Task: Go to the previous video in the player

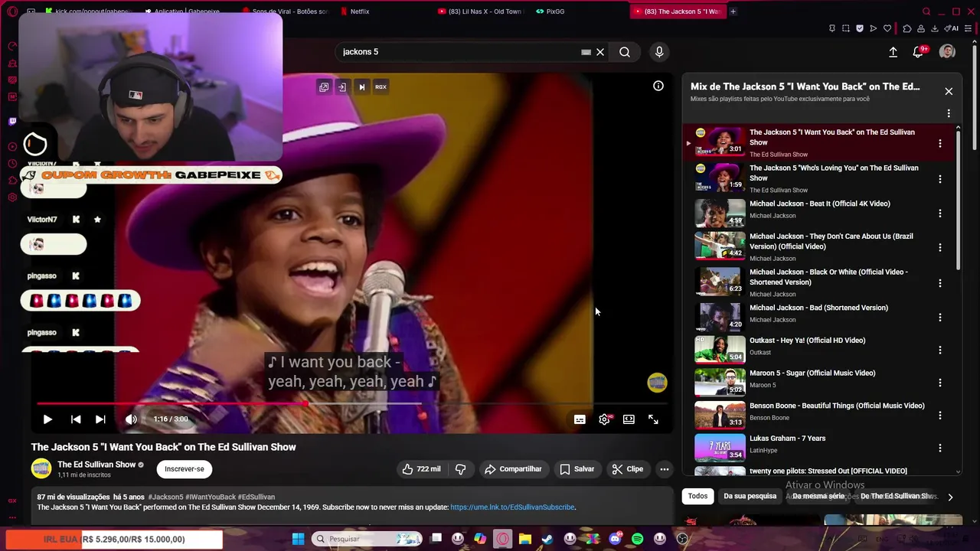Action: pyautogui.click(x=76, y=419)
